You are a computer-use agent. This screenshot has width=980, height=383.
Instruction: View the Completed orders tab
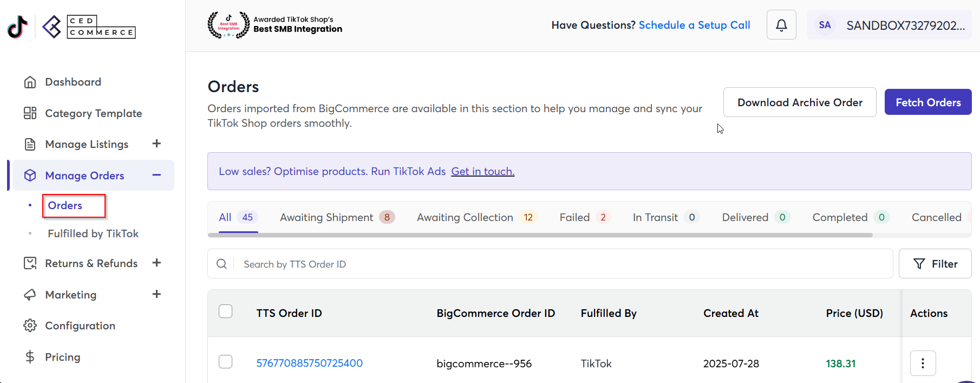(x=851, y=217)
